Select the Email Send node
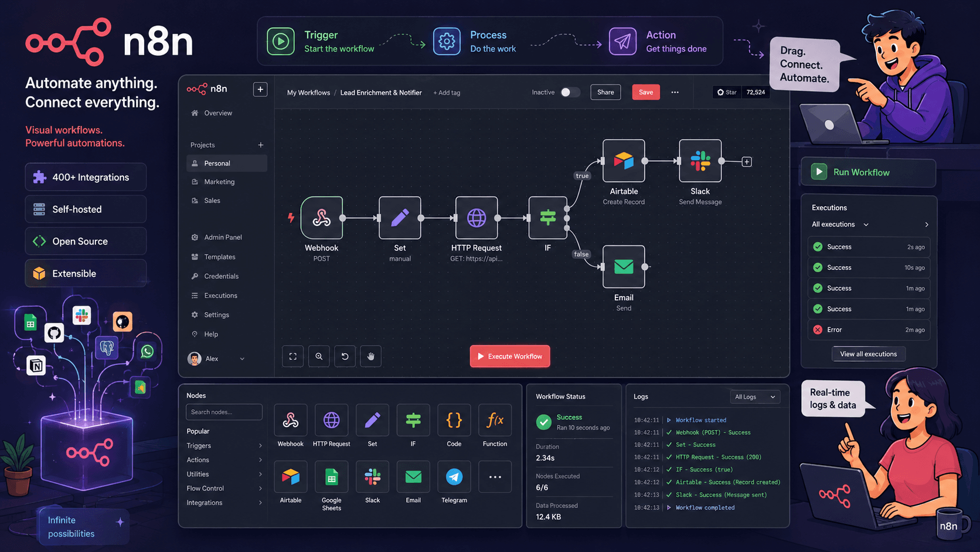Image resolution: width=980 pixels, height=552 pixels. 624,267
